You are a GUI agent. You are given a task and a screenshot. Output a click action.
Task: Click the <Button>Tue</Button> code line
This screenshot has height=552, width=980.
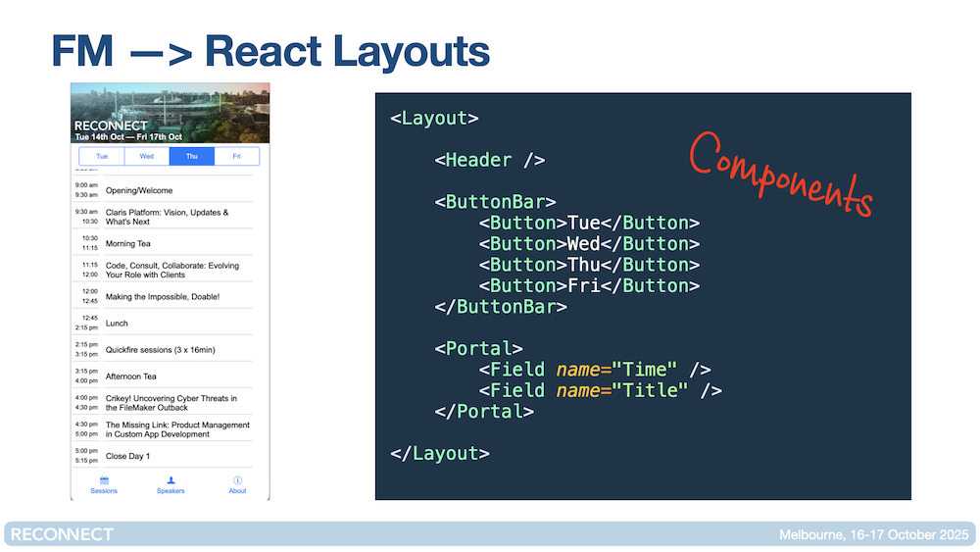click(x=589, y=224)
